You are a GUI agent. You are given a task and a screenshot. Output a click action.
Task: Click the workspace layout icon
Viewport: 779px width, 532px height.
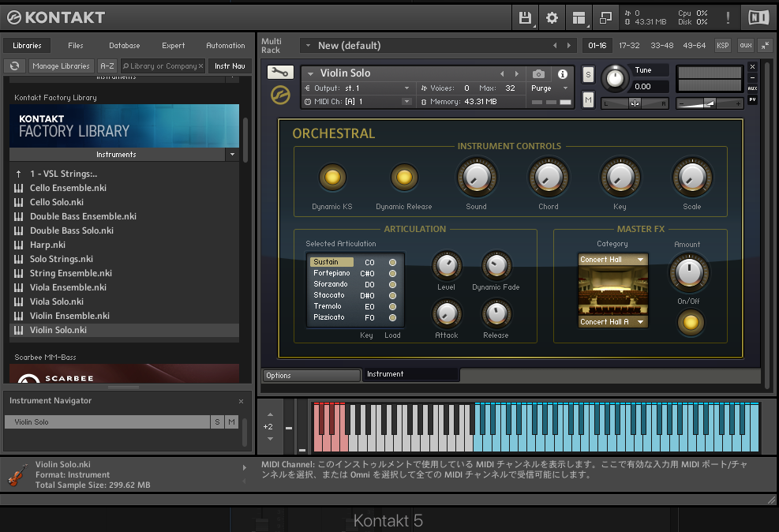[579, 17]
